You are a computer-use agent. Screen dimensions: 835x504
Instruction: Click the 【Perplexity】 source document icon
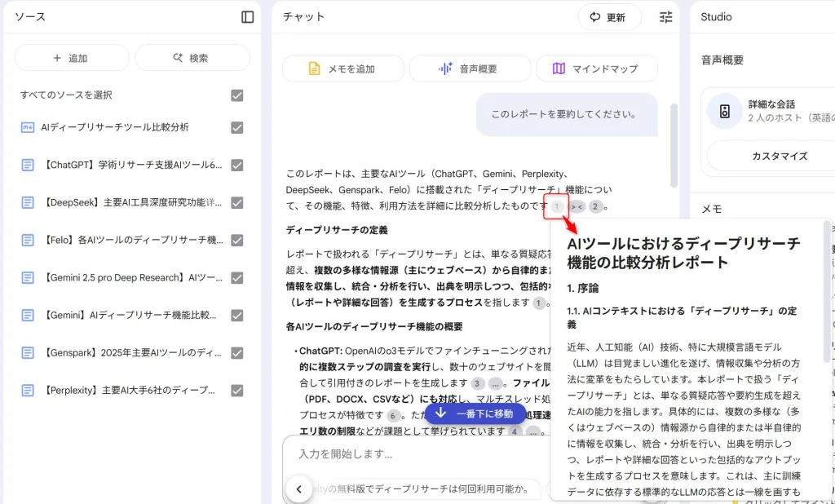pos(27,391)
